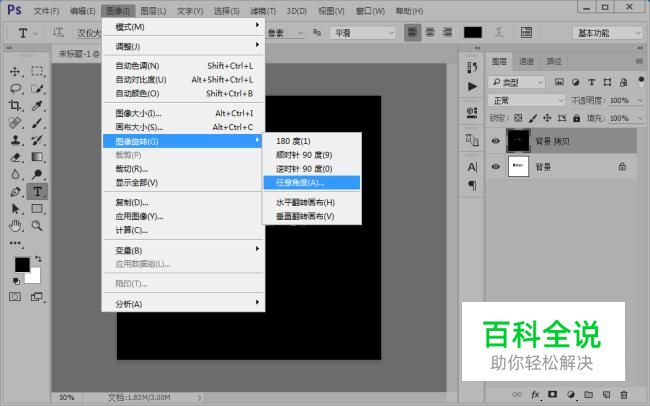Select the Brush tool
The image size is (650, 406).
(x=37, y=123)
